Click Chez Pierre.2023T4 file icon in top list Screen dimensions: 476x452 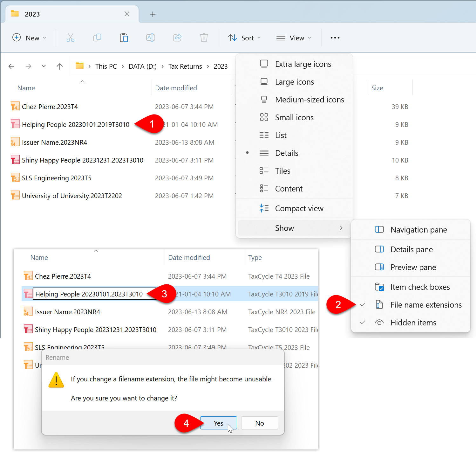[15, 106]
